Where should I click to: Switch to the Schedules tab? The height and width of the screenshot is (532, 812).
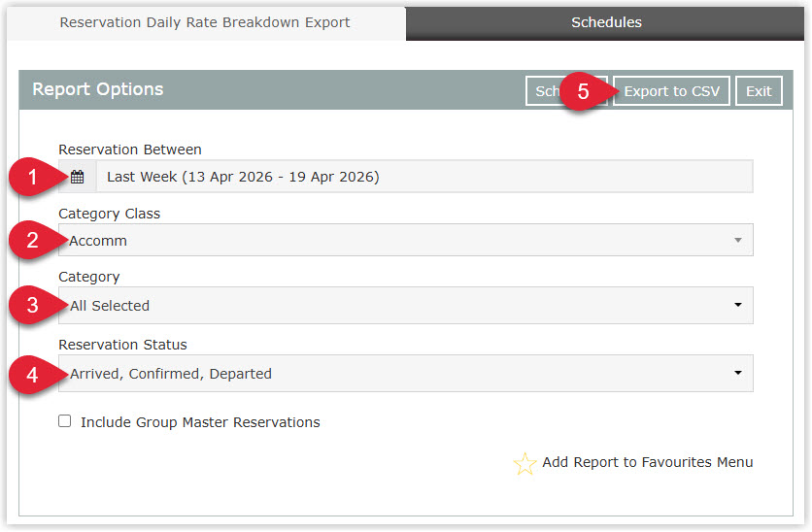pos(605,22)
